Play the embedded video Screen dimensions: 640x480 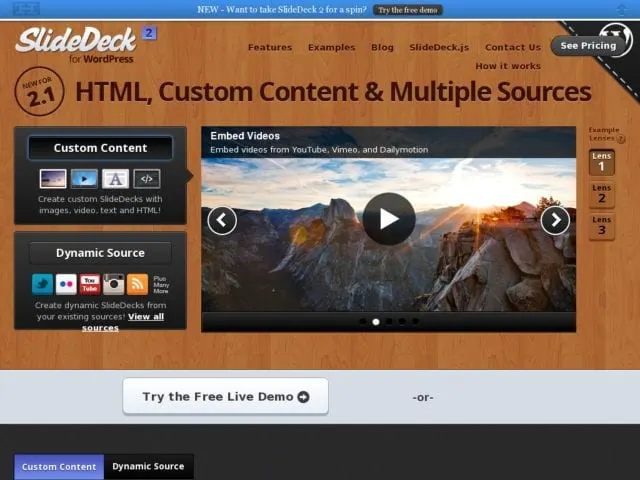click(389, 219)
